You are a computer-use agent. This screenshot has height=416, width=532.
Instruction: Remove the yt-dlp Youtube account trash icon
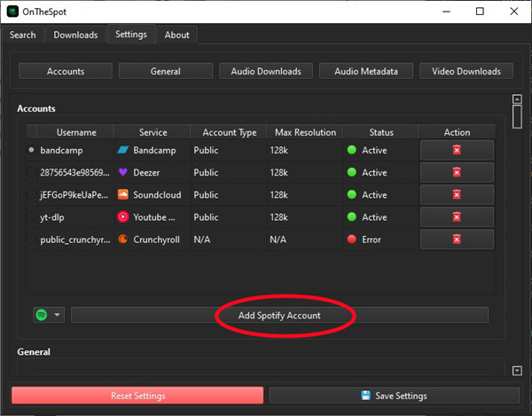457,216
